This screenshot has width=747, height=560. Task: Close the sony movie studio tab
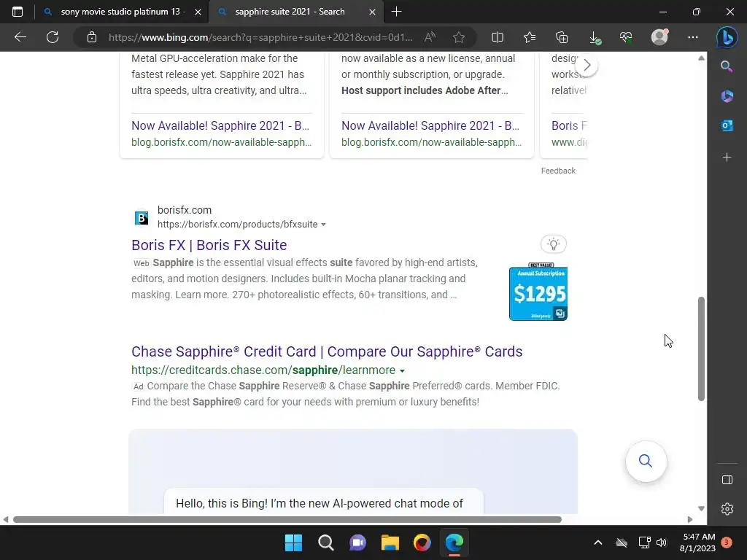coord(198,12)
